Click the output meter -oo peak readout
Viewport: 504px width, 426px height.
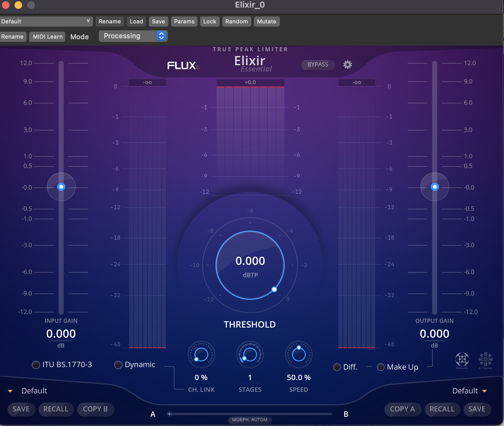point(357,83)
